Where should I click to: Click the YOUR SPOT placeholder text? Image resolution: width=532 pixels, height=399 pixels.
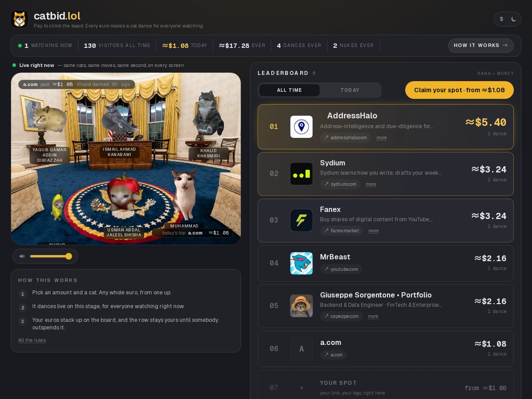[x=338, y=383]
